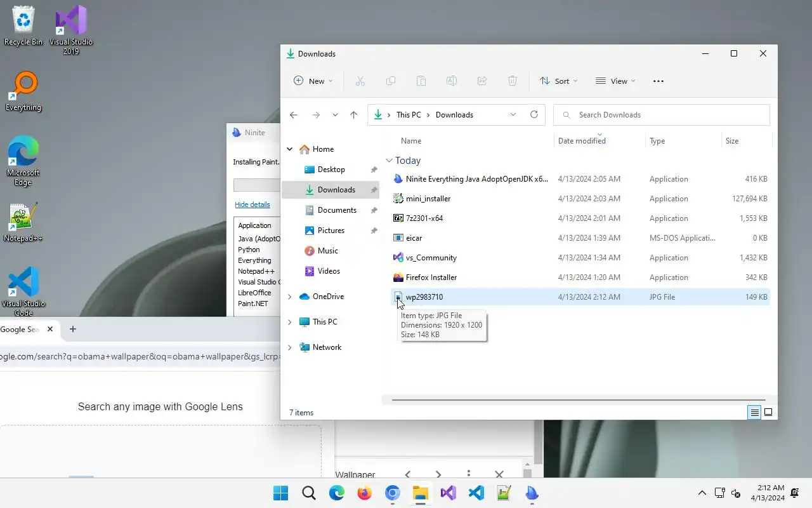
Task: Select Pictures in navigation pane
Action: click(331, 231)
